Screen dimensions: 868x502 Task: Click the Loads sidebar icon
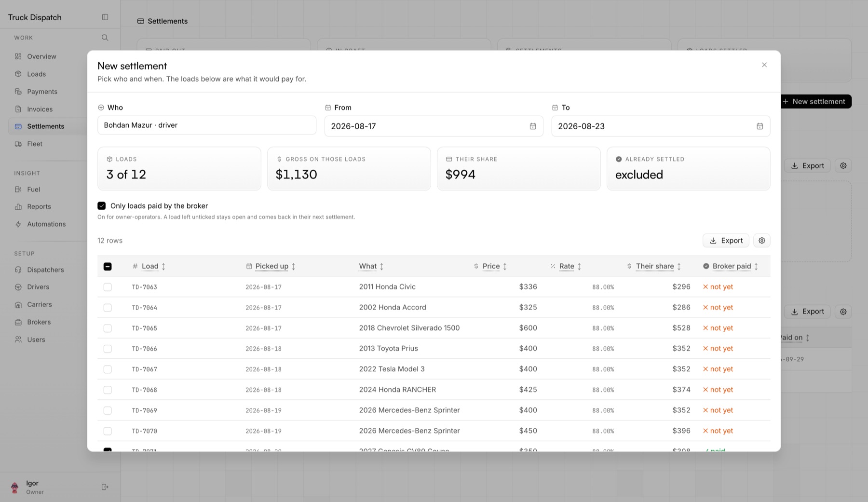click(18, 74)
